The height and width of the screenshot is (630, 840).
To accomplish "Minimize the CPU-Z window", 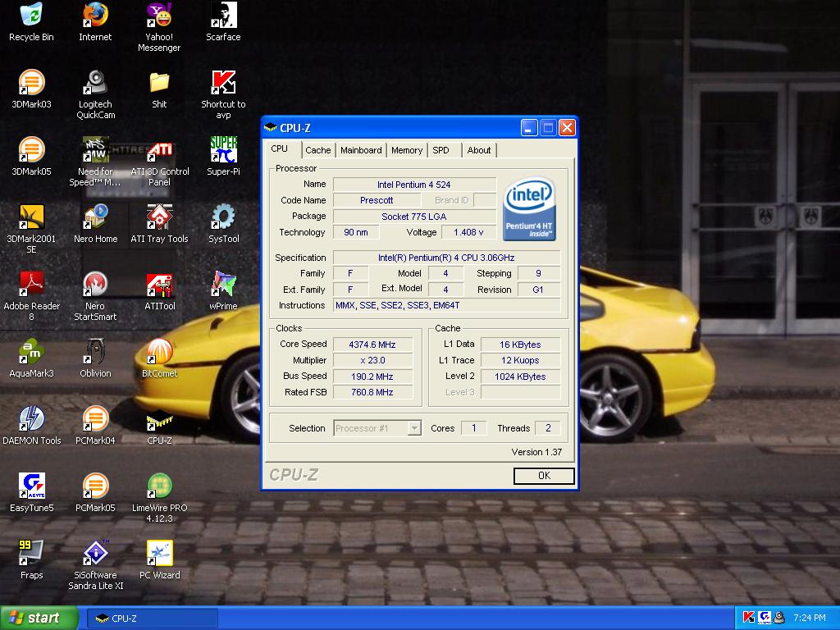I will pyautogui.click(x=529, y=127).
